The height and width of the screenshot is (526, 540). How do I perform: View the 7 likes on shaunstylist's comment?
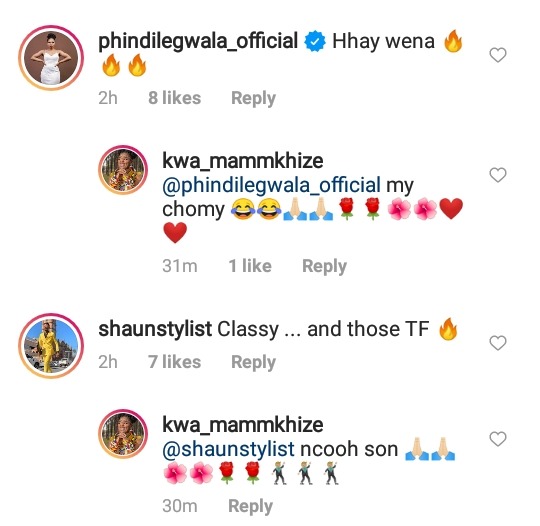pyautogui.click(x=175, y=362)
